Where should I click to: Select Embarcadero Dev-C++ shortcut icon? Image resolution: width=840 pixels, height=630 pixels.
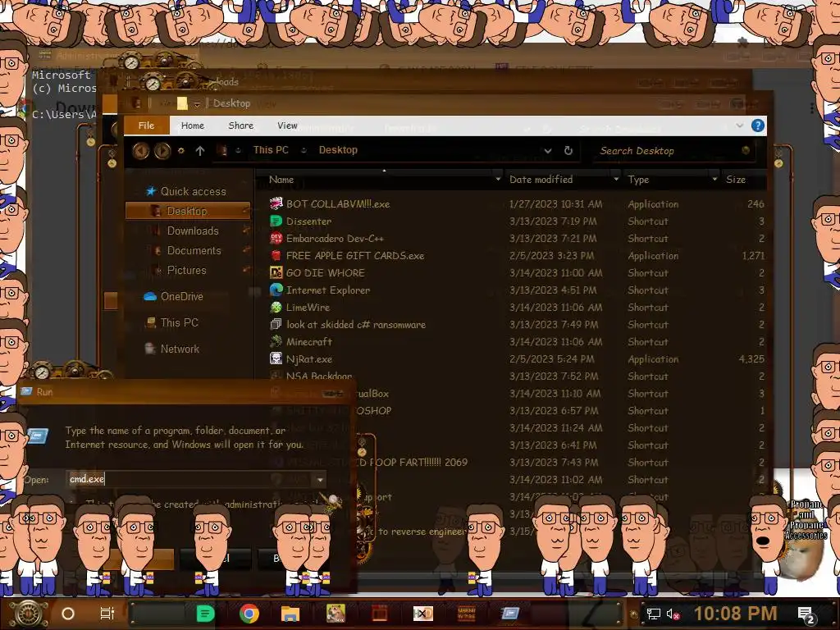click(276, 238)
